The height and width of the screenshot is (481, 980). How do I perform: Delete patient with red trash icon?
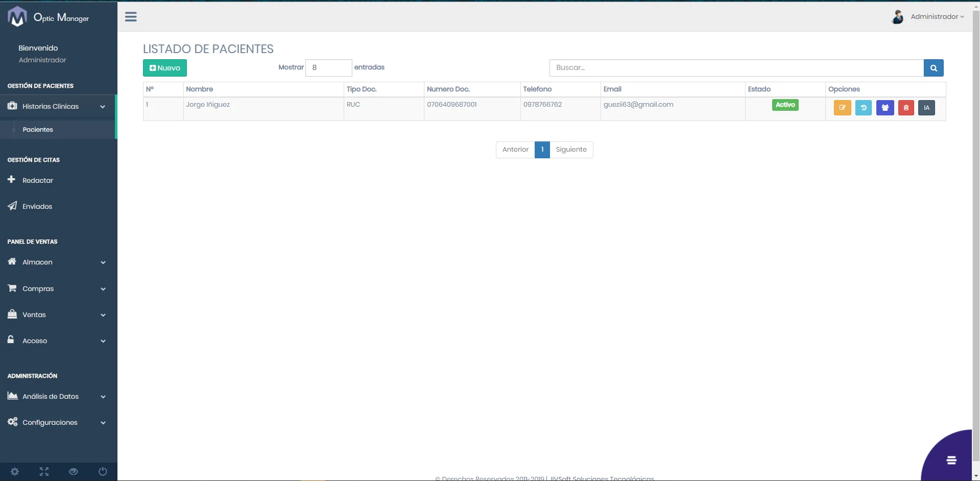(x=906, y=108)
